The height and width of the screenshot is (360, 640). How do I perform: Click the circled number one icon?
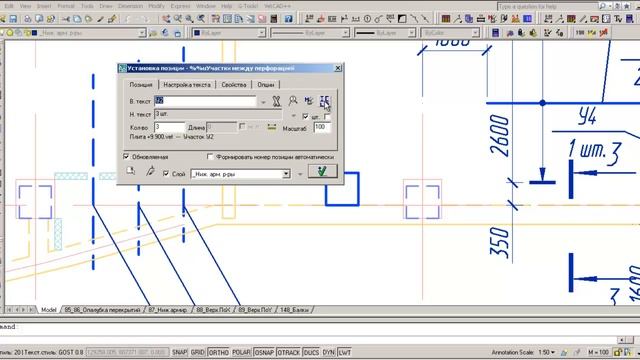(367, 19)
